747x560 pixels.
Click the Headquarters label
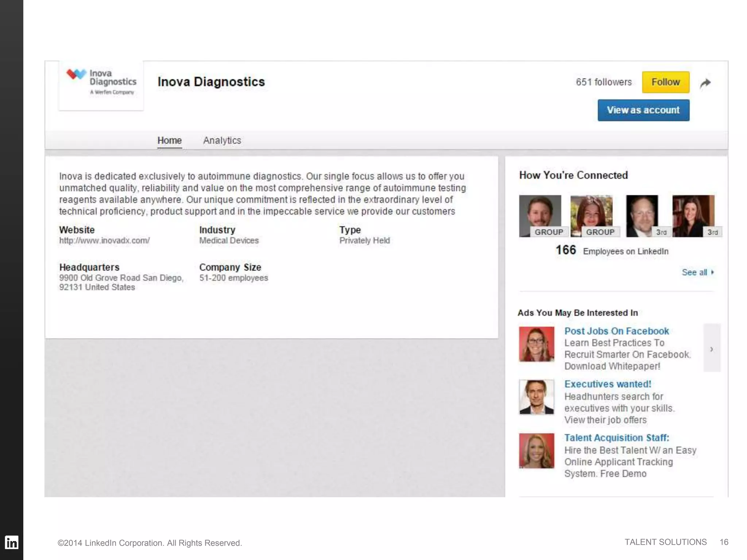[x=89, y=267]
